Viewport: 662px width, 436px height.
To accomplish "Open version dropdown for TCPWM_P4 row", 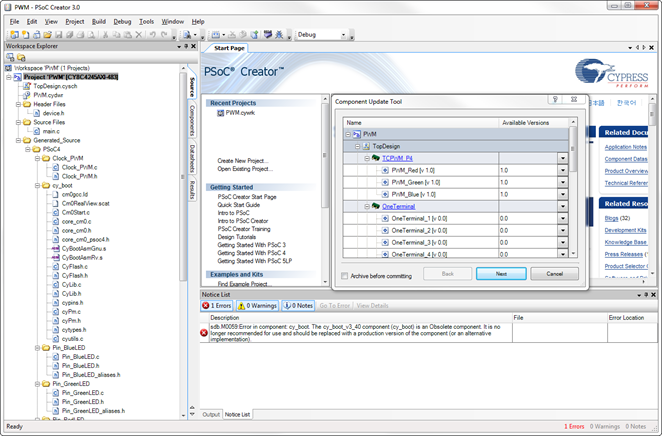I will [x=563, y=158].
